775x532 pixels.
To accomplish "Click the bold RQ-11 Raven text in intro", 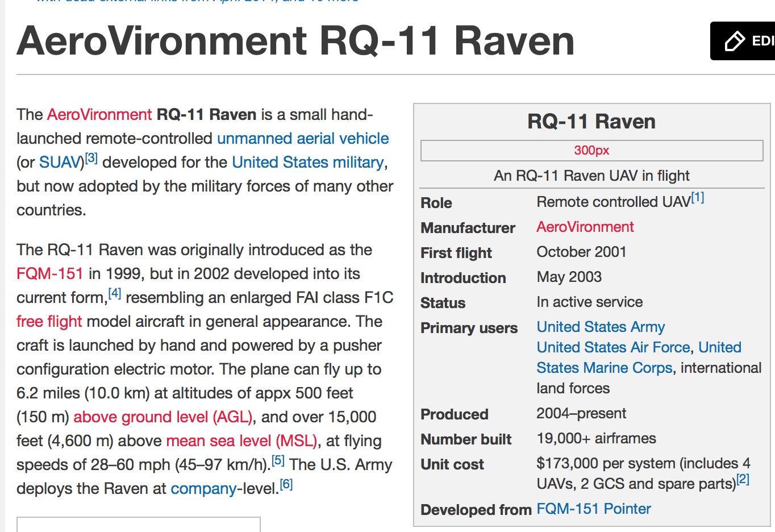I will click(207, 115).
